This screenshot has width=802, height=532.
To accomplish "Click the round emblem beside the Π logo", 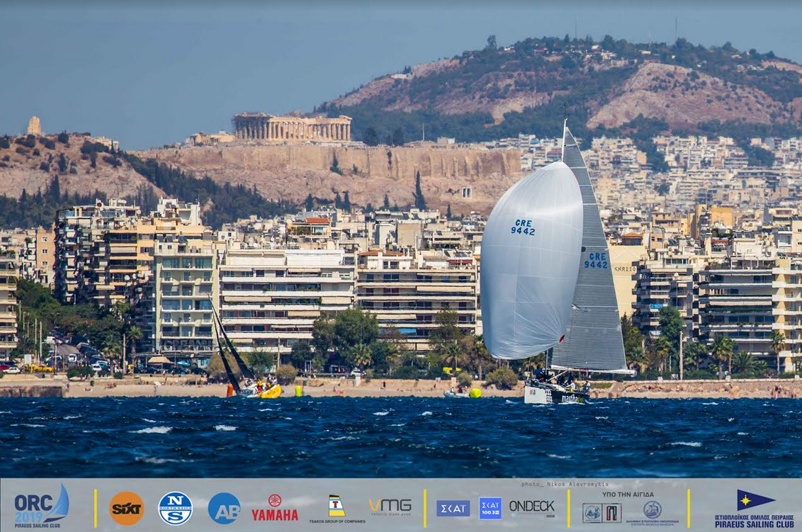I will pos(592,513).
